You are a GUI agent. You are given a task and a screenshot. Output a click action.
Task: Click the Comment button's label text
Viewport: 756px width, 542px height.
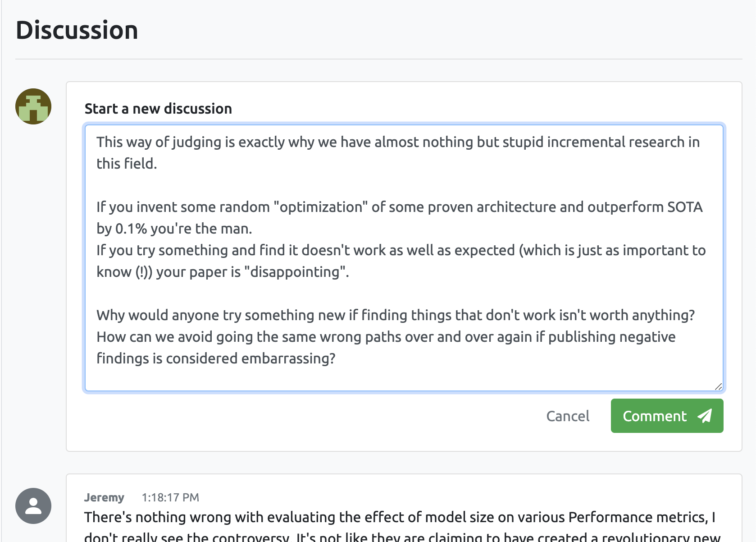tap(655, 416)
